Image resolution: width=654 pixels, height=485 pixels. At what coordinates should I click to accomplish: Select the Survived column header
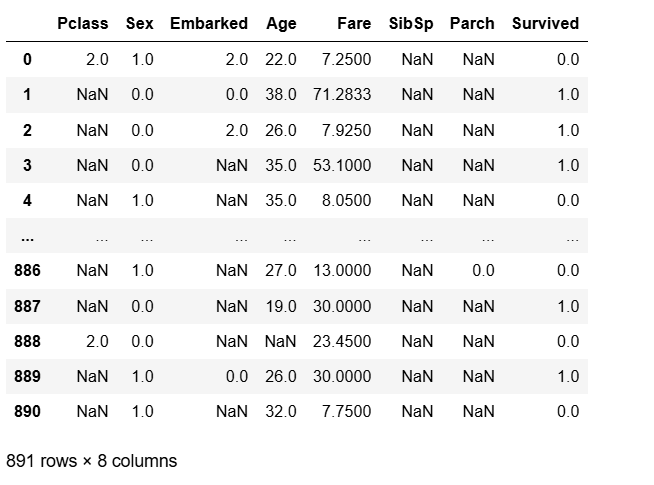point(546,23)
